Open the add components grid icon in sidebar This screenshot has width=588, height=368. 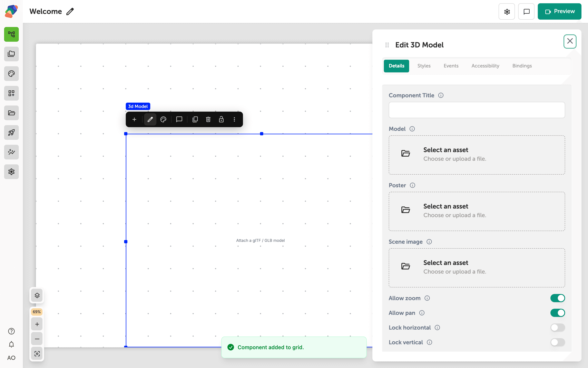point(11,93)
